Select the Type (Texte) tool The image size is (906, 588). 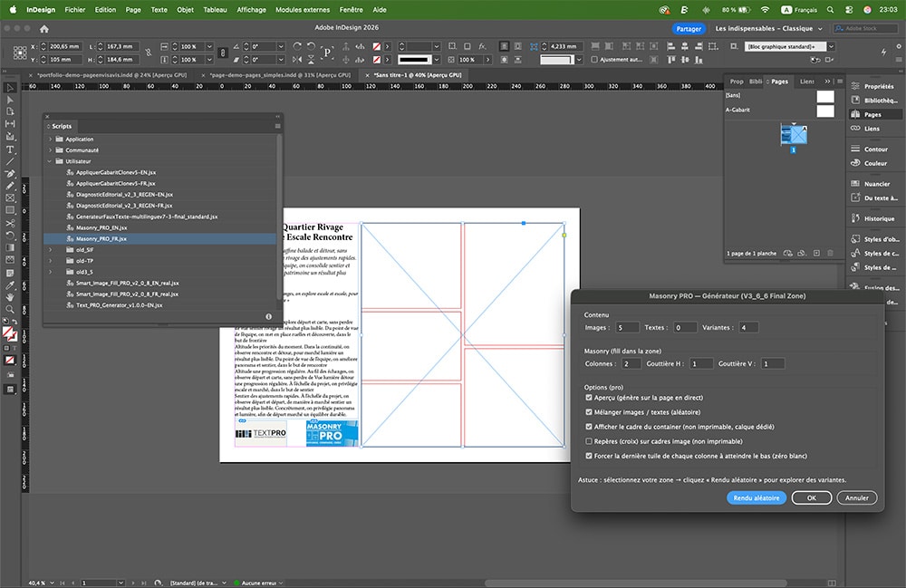10,149
